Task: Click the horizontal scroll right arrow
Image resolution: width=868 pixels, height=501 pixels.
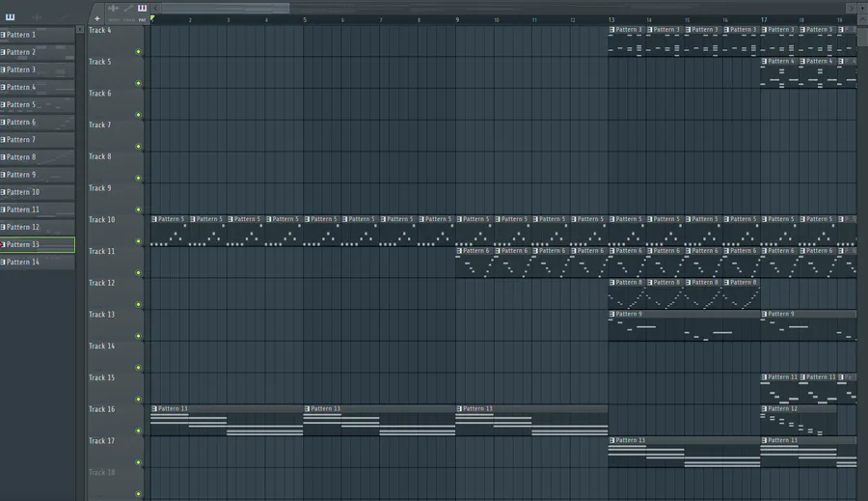Action: [x=852, y=8]
